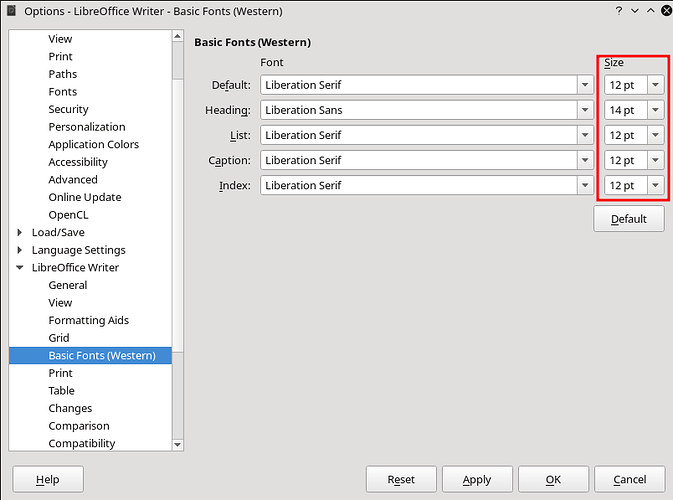Click the title bar up-chevron icon
Image resolution: width=673 pixels, height=500 pixels.
pyautogui.click(x=651, y=11)
